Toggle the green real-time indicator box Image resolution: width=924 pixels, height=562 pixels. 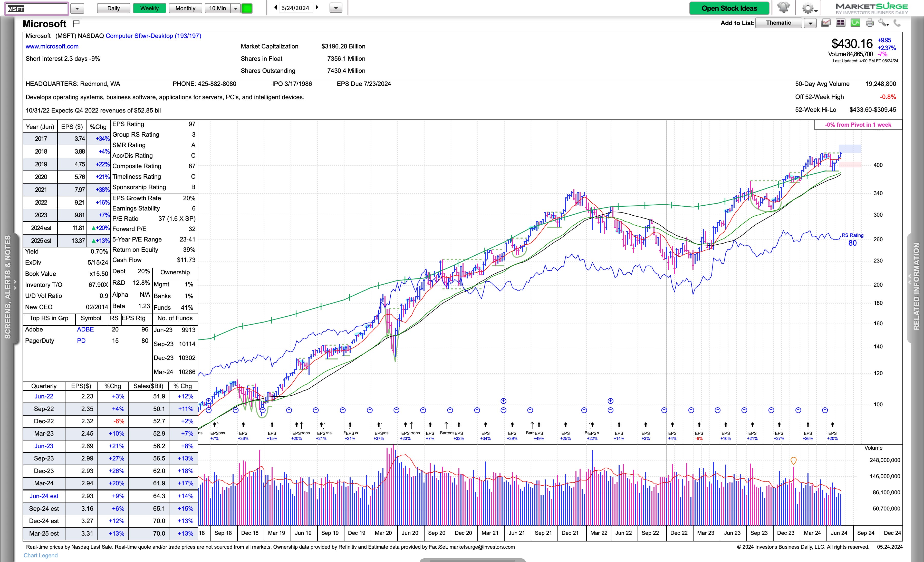tap(247, 8)
